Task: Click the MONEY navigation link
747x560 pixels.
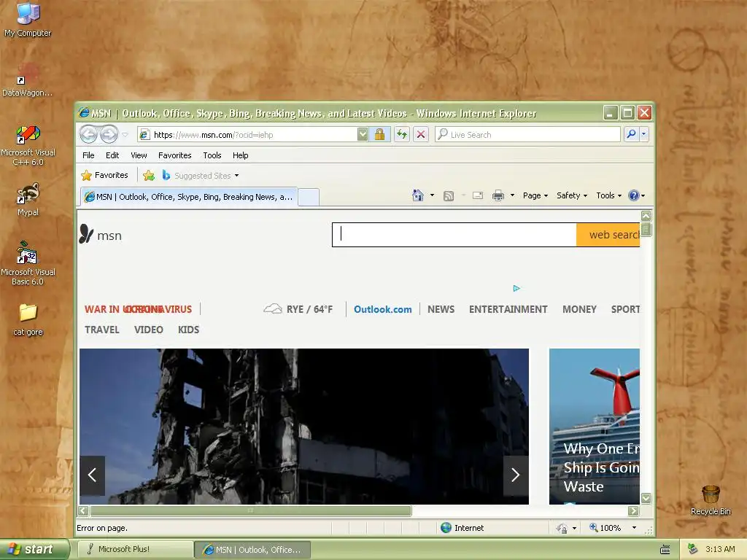Action: pyautogui.click(x=579, y=309)
